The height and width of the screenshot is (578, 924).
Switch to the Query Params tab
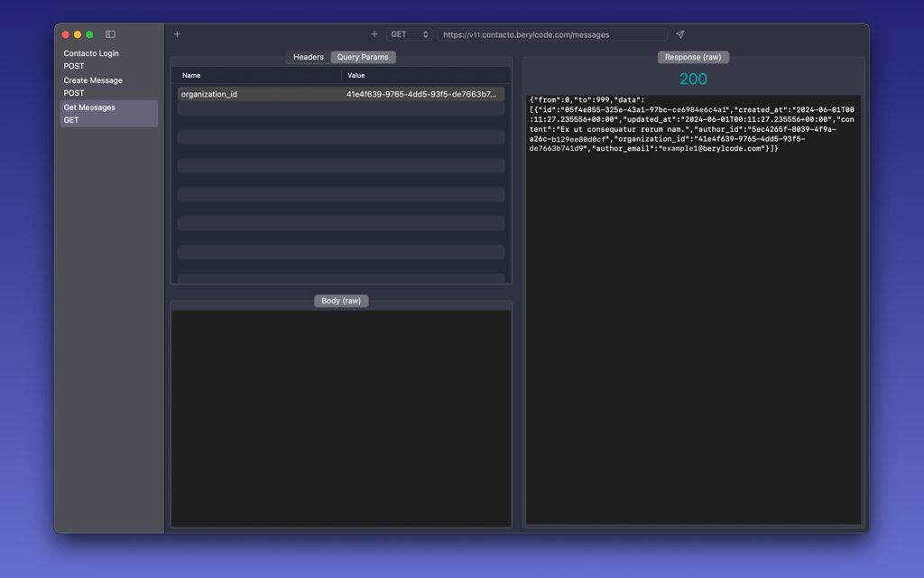(362, 56)
